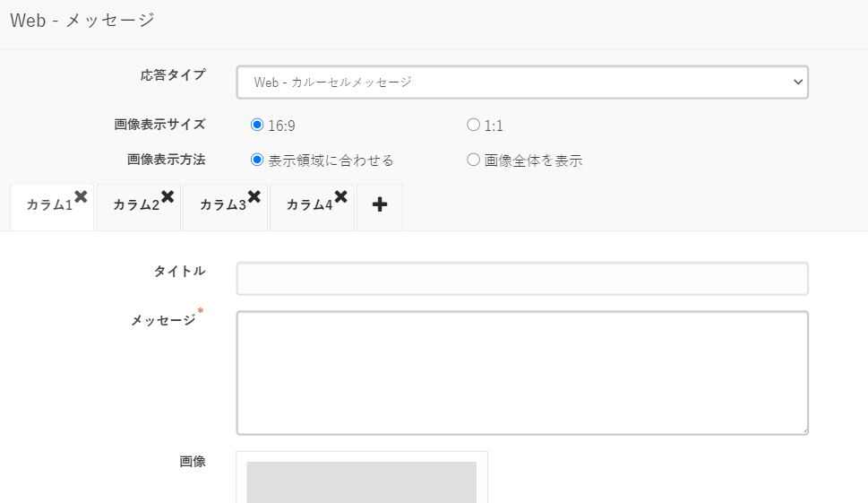
Task: Click the 画像表示方法 label
Action: [167, 160]
